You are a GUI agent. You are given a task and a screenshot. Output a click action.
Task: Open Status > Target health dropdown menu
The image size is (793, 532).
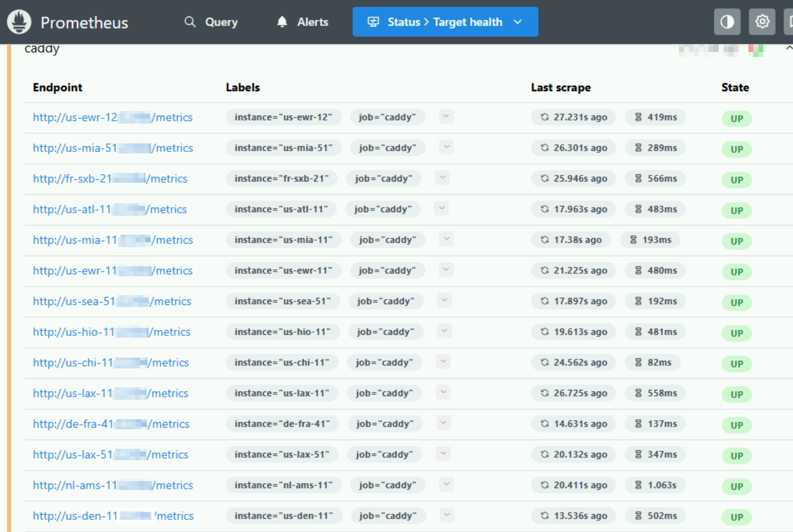click(445, 22)
